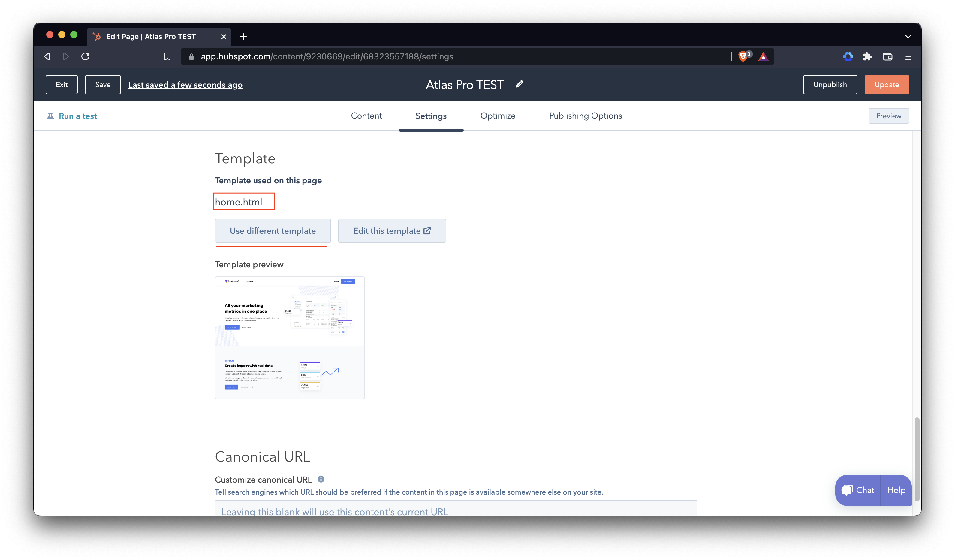Click the Save button

[x=103, y=85]
